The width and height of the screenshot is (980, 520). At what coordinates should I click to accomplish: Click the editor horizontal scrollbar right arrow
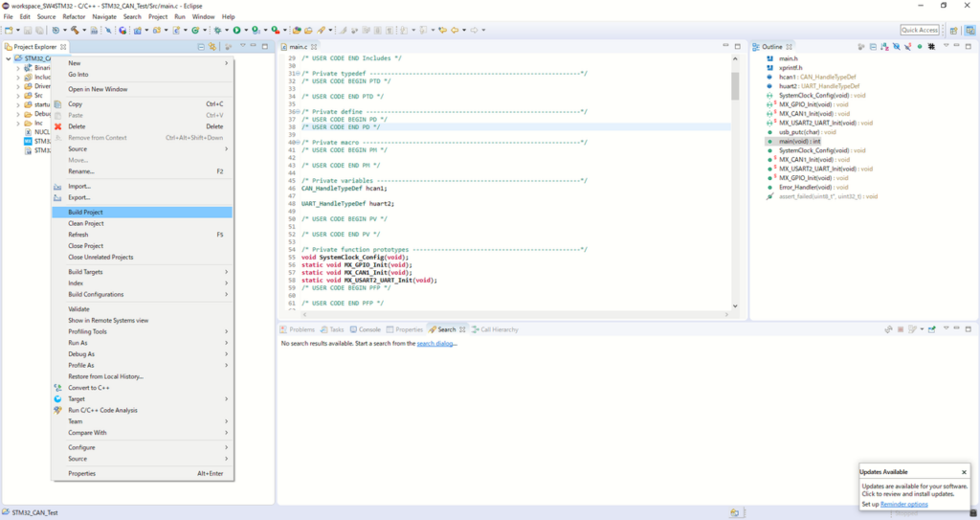[x=726, y=315]
